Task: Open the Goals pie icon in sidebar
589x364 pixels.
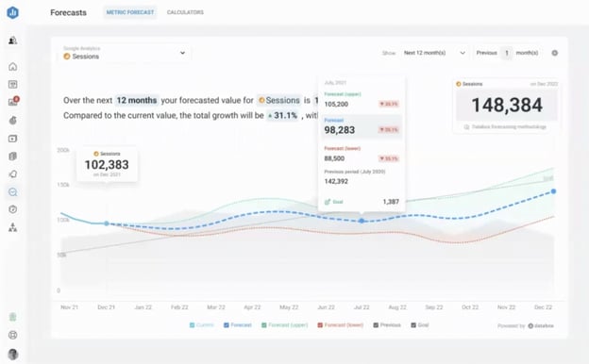Action: 13,120
